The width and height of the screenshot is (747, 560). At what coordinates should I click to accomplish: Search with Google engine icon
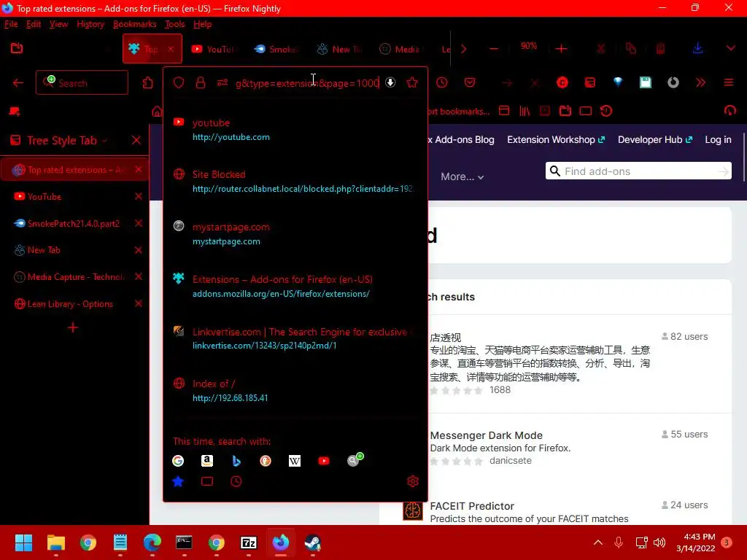tap(178, 461)
